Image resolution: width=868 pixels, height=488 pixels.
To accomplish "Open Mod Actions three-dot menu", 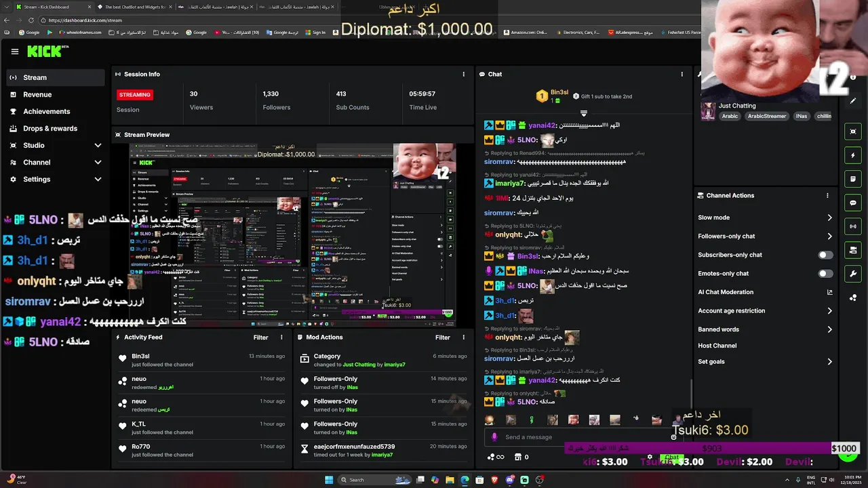I will pyautogui.click(x=464, y=337).
